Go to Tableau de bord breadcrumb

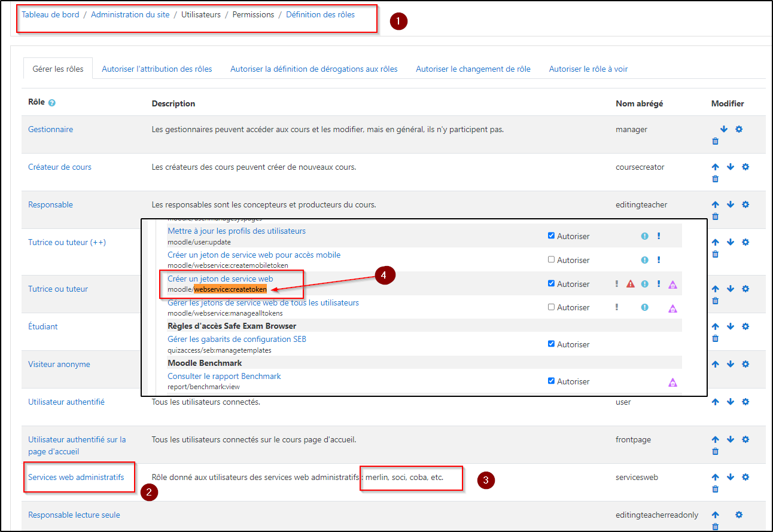[x=50, y=14]
